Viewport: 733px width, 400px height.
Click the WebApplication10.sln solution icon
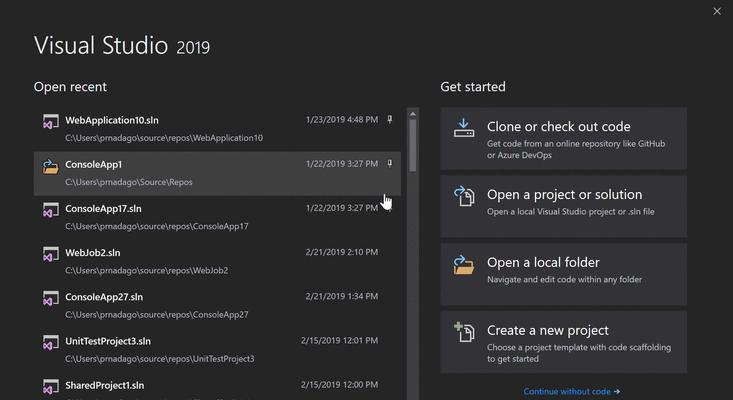coord(50,121)
